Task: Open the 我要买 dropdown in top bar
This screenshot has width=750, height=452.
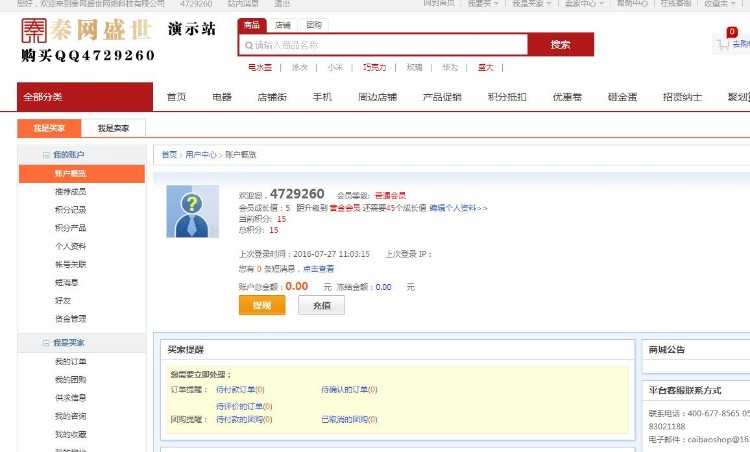Action: click(x=483, y=3)
